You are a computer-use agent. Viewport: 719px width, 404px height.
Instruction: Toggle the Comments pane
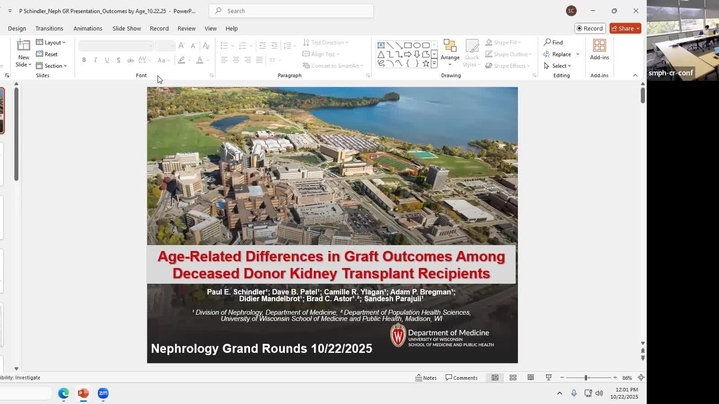[461, 378]
